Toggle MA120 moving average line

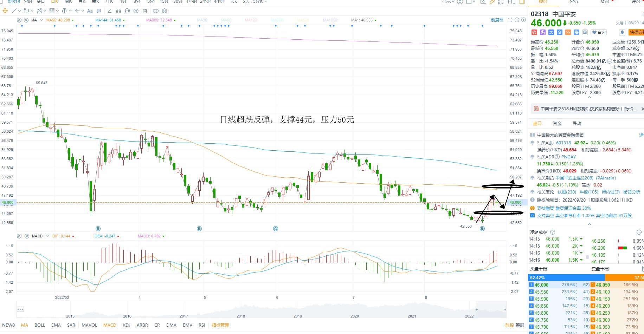251,20
